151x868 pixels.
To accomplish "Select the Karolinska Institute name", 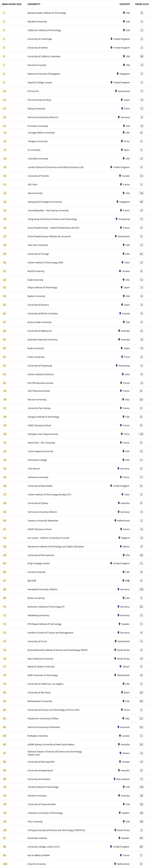I will click(38, 838).
